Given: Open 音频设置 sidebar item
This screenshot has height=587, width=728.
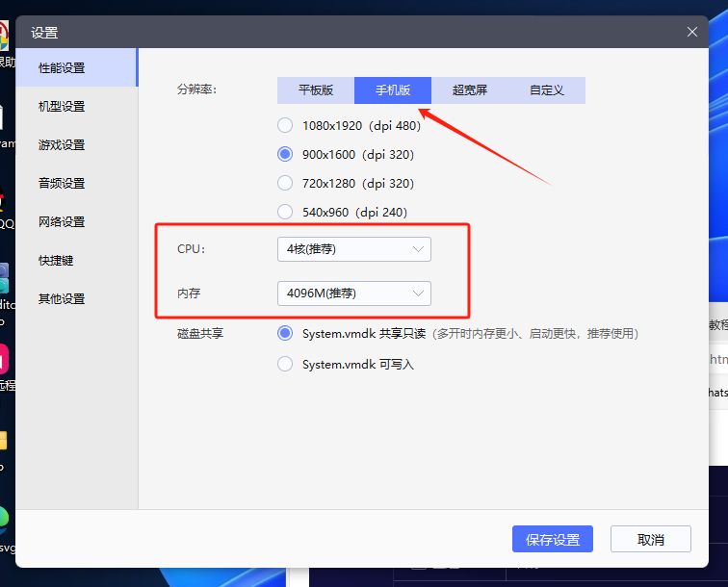Looking at the screenshot, I should point(62,183).
